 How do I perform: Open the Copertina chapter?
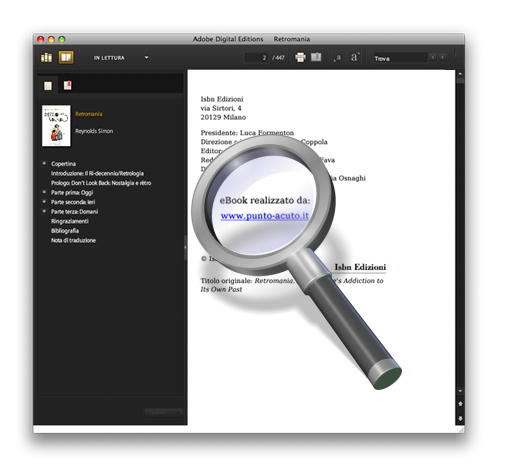(x=63, y=164)
